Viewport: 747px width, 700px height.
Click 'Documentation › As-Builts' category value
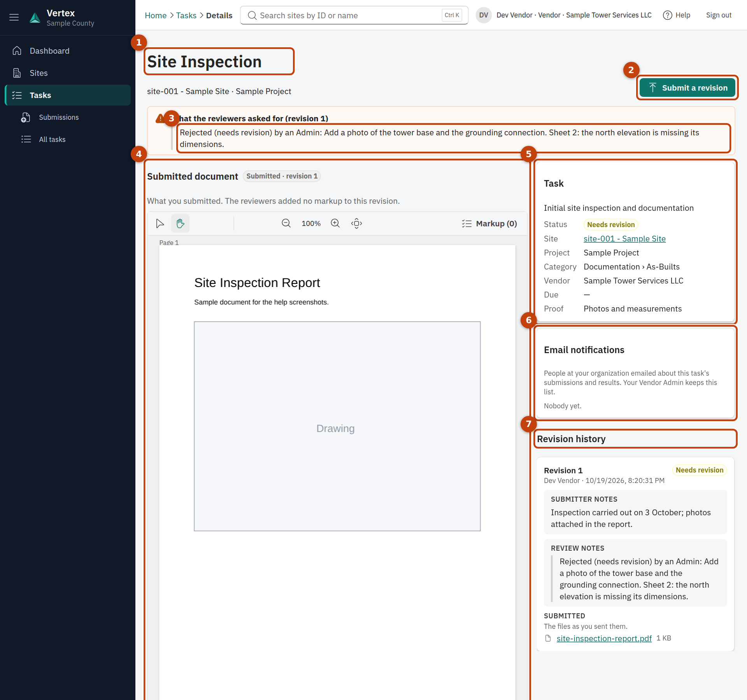(x=632, y=267)
